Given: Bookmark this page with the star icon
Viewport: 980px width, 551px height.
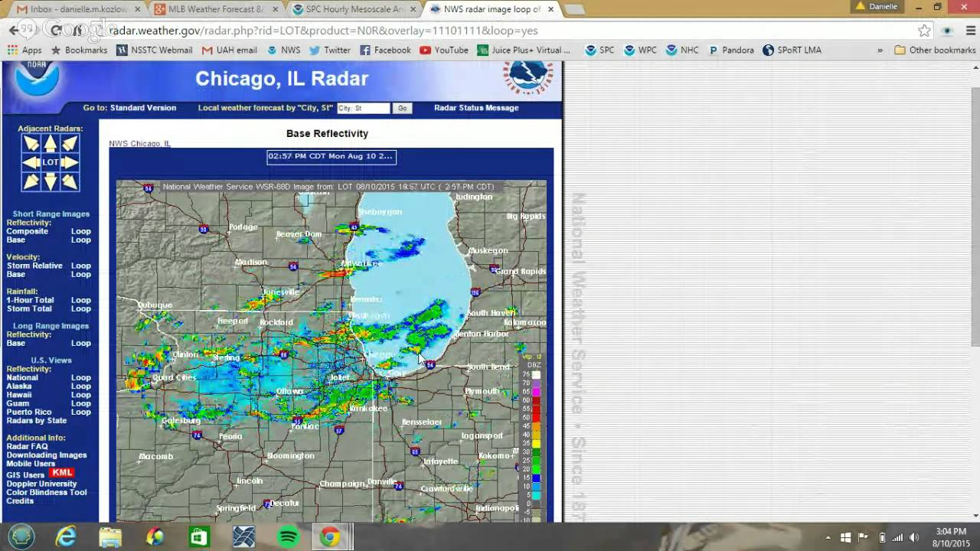Looking at the screenshot, I should (x=924, y=31).
